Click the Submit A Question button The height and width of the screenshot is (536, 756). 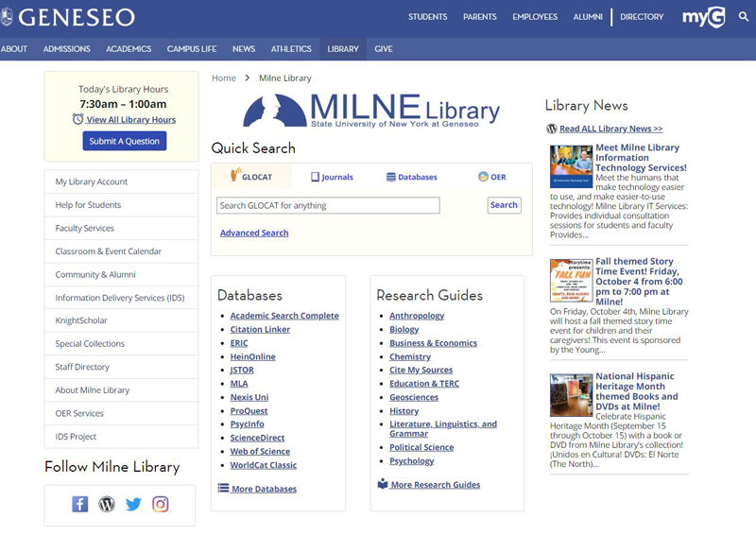click(125, 141)
